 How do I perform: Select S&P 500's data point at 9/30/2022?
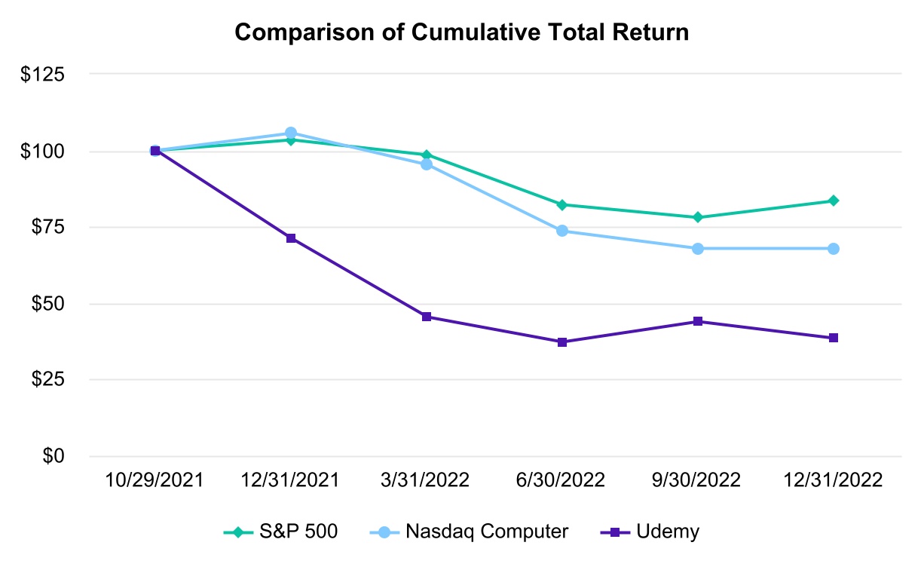pyautogui.click(x=698, y=217)
